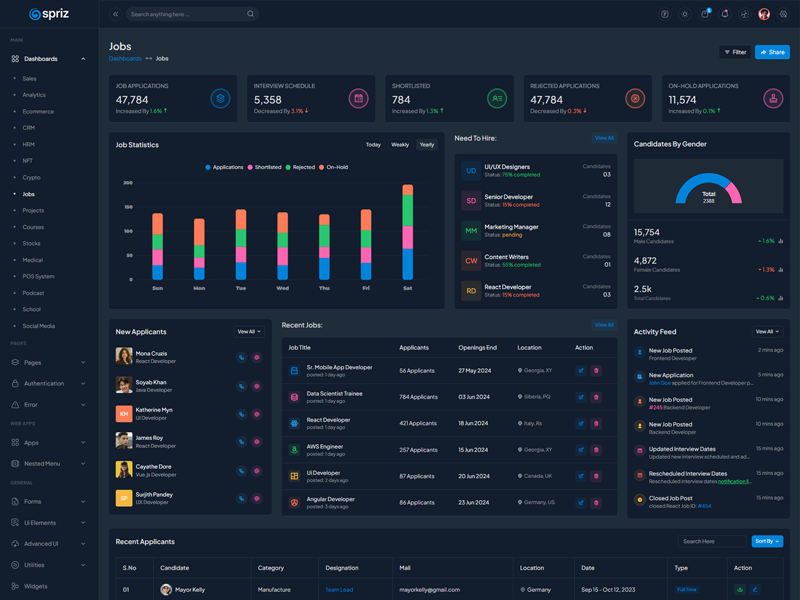
Task: Select Projects in the sidebar menu
Action: pos(33,210)
